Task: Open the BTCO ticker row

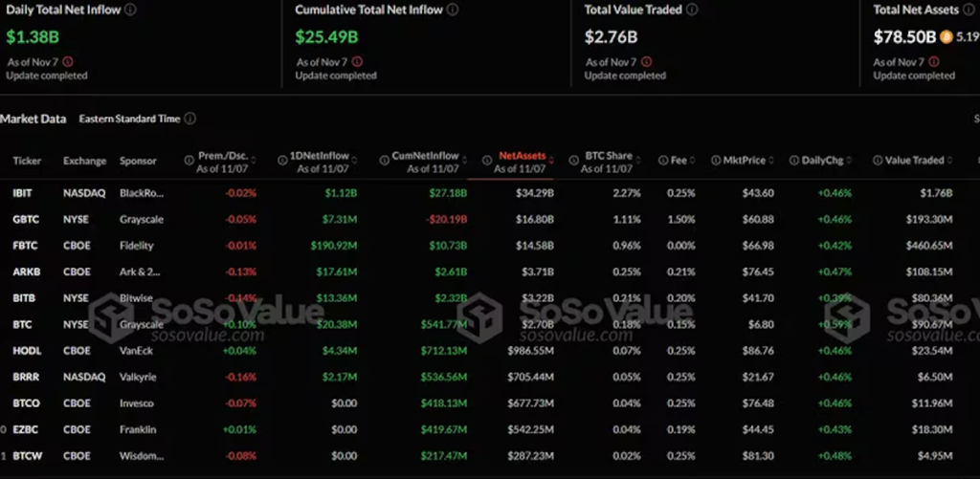Action: coord(490,403)
